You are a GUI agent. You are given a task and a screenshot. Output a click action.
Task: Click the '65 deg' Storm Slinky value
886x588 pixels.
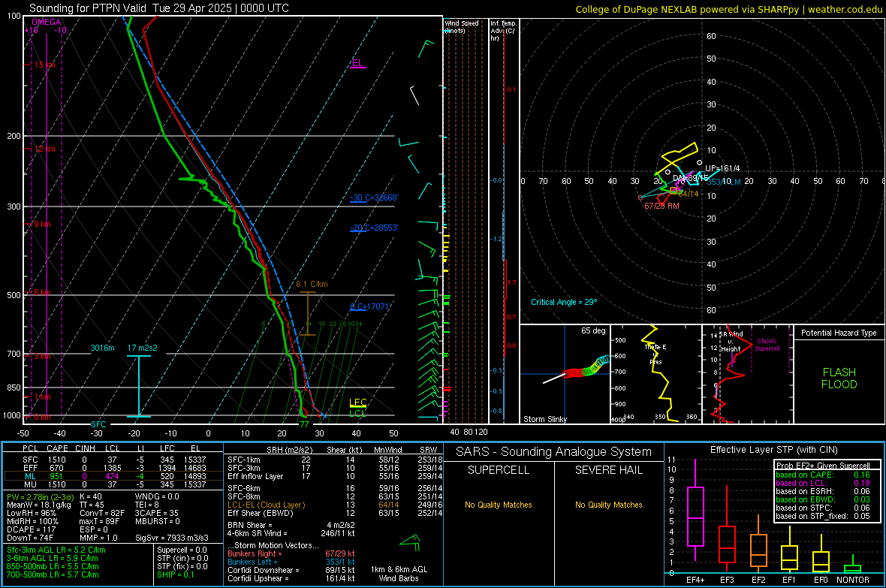click(593, 330)
